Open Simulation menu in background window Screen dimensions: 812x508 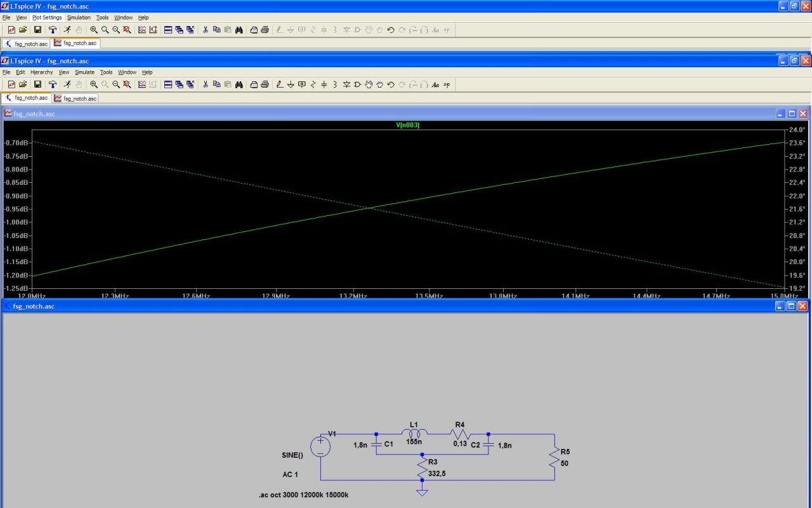click(x=79, y=18)
